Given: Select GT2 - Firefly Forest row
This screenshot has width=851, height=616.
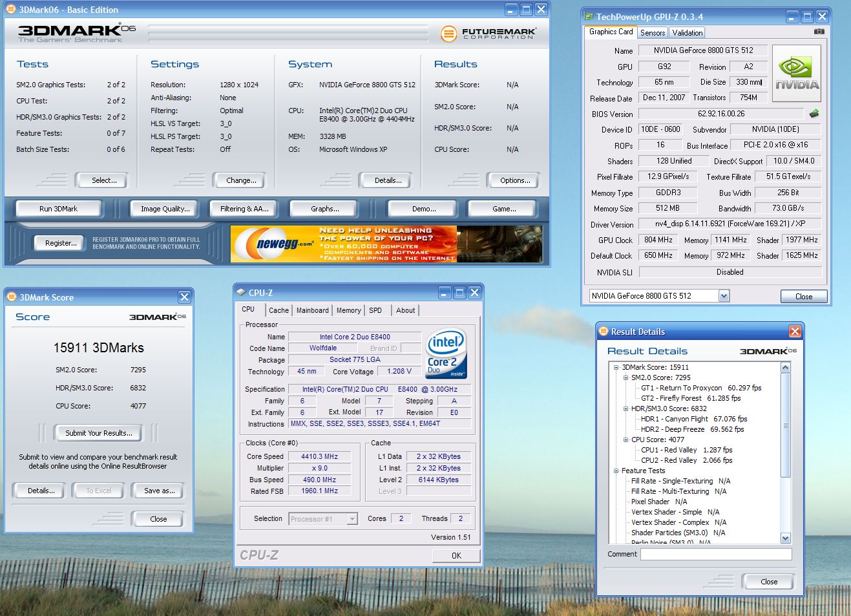Looking at the screenshot, I should click(x=690, y=398).
